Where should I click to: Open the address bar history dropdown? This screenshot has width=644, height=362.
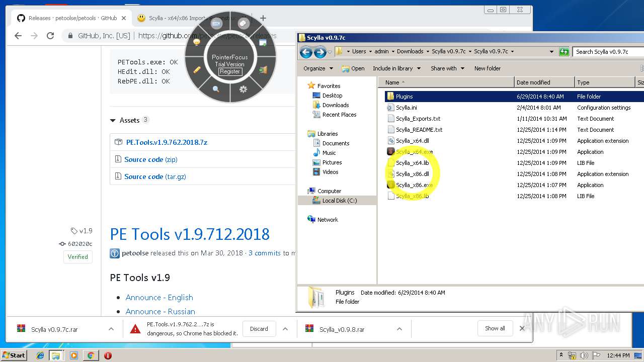(x=552, y=51)
